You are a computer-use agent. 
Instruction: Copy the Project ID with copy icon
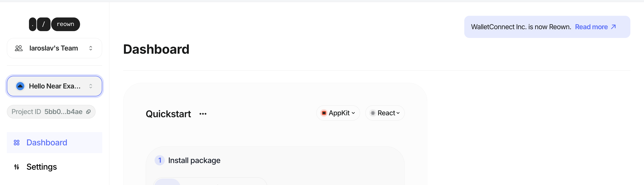click(x=88, y=112)
